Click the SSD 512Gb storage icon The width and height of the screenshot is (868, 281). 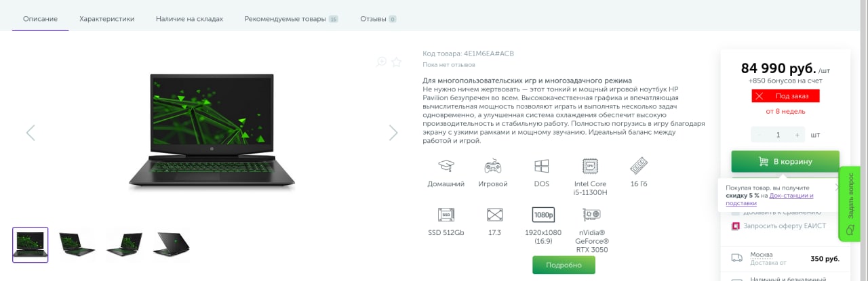click(446, 215)
